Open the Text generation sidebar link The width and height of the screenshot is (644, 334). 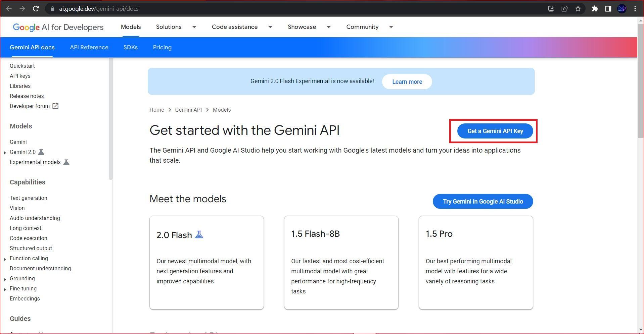29,198
